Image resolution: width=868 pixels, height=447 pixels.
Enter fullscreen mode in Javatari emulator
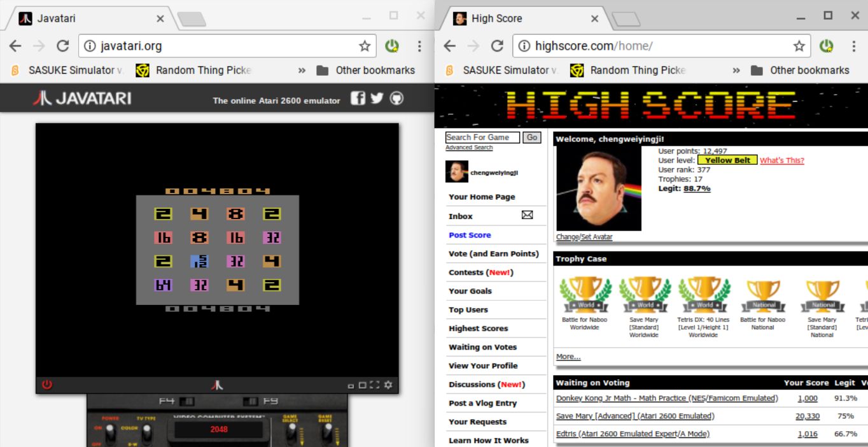tap(375, 385)
